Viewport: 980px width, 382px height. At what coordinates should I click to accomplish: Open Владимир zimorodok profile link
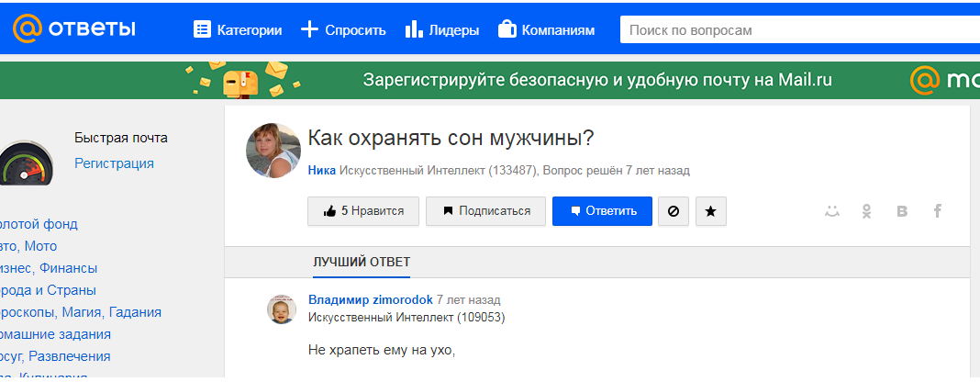tap(370, 300)
